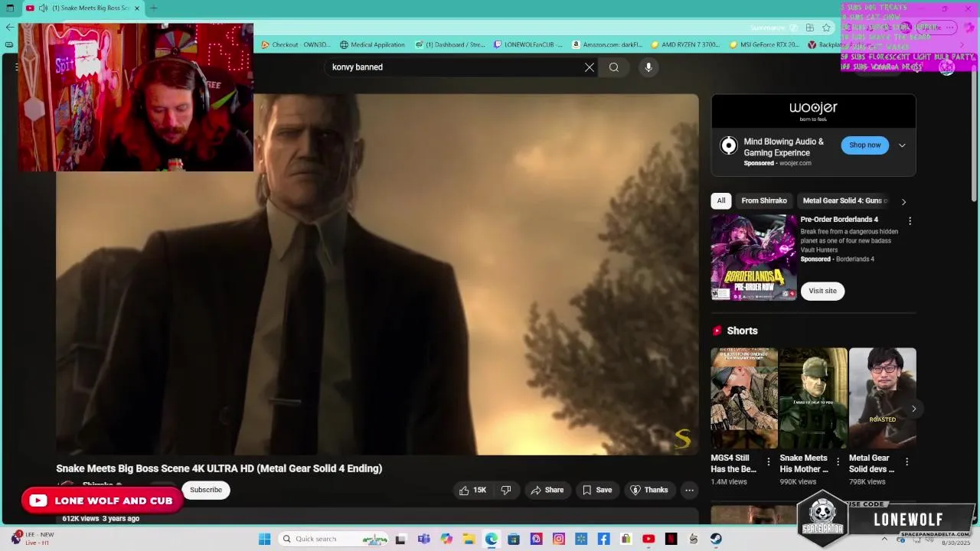The height and width of the screenshot is (551, 980).
Task: Click Visit site for Borderlands 4
Action: coord(823,291)
